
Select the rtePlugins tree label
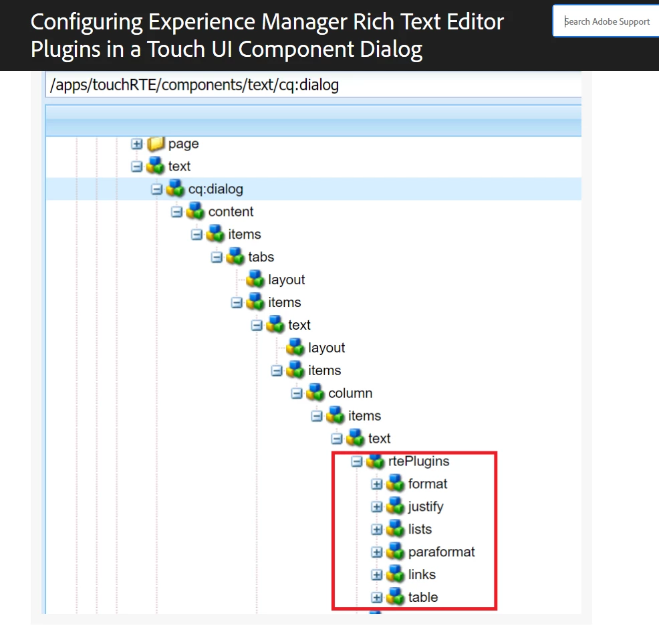pyautogui.click(x=418, y=461)
